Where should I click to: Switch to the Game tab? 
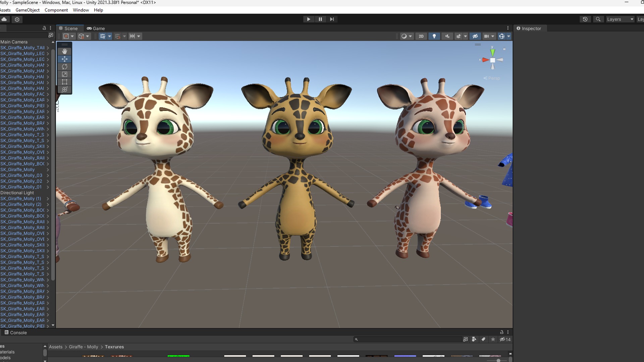pyautogui.click(x=96, y=28)
